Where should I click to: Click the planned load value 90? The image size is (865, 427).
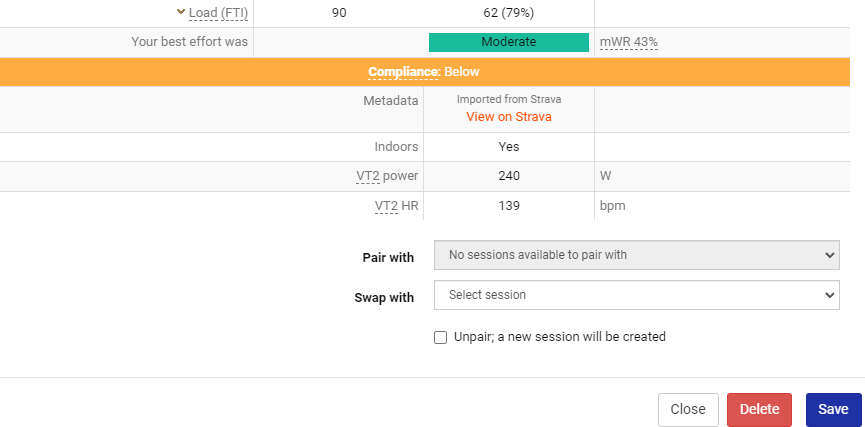point(339,12)
